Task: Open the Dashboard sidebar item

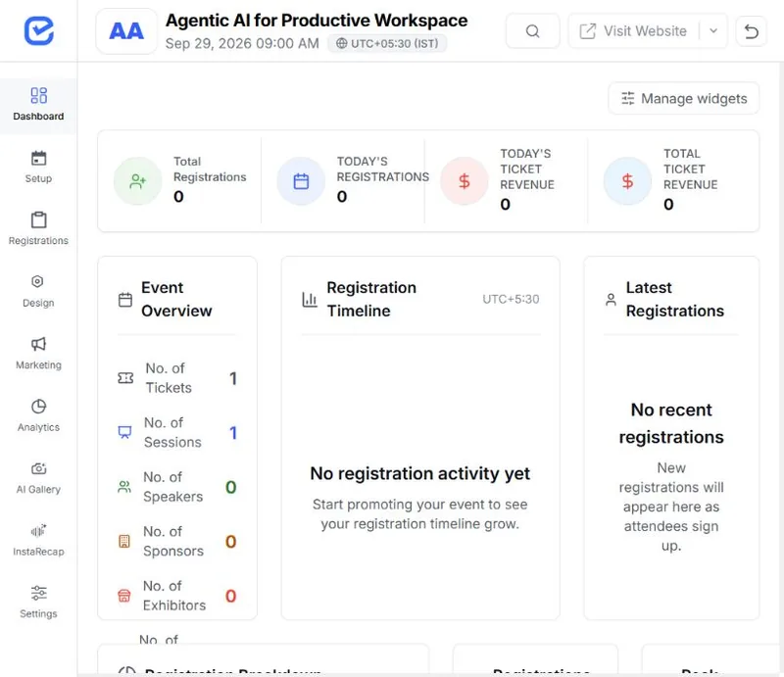Action: pyautogui.click(x=38, y=105)
